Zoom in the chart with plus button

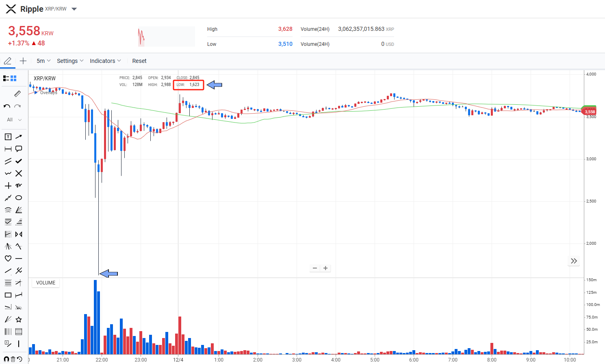[x=325, y=268]
